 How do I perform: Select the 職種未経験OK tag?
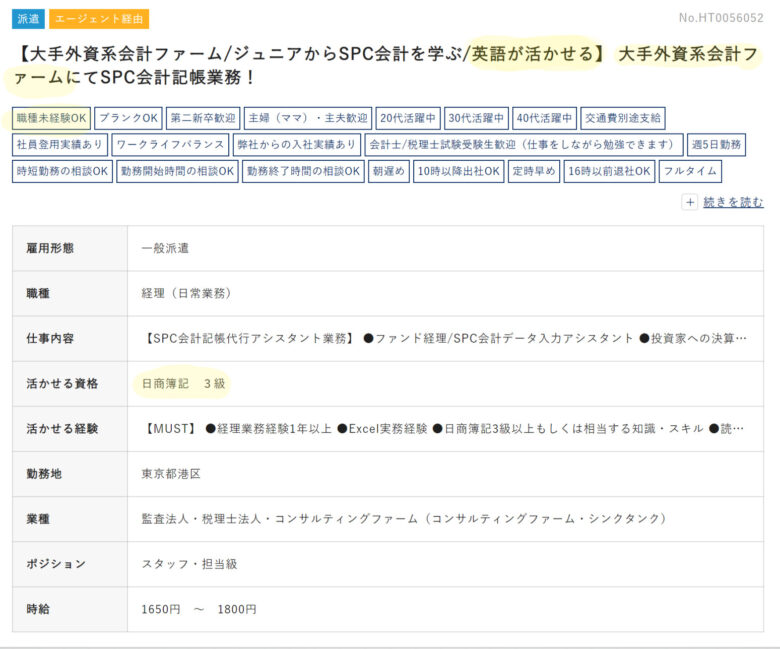point(51,118)
